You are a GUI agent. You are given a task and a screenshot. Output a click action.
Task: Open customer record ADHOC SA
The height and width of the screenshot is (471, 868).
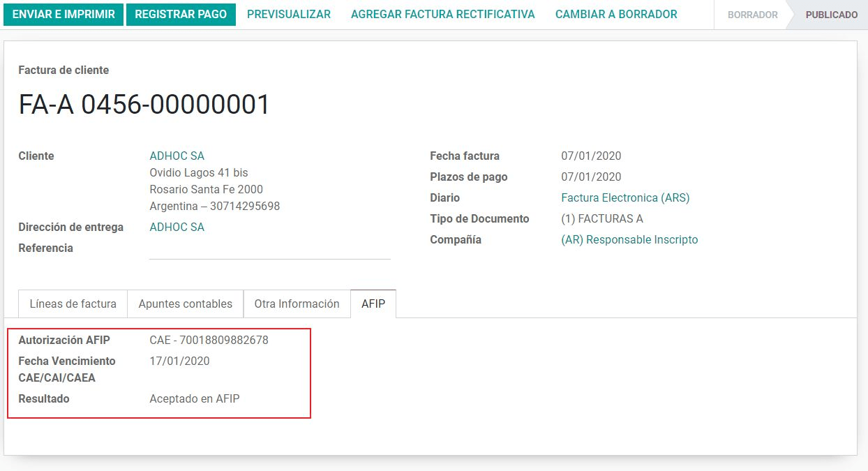point(177,156)
